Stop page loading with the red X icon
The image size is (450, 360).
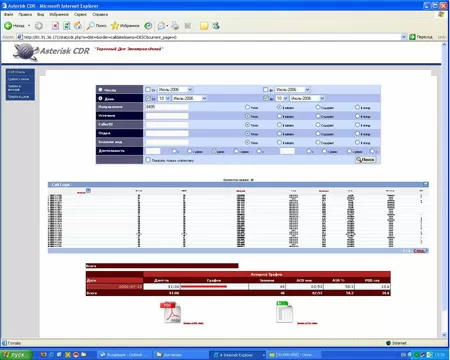[55, 26]
